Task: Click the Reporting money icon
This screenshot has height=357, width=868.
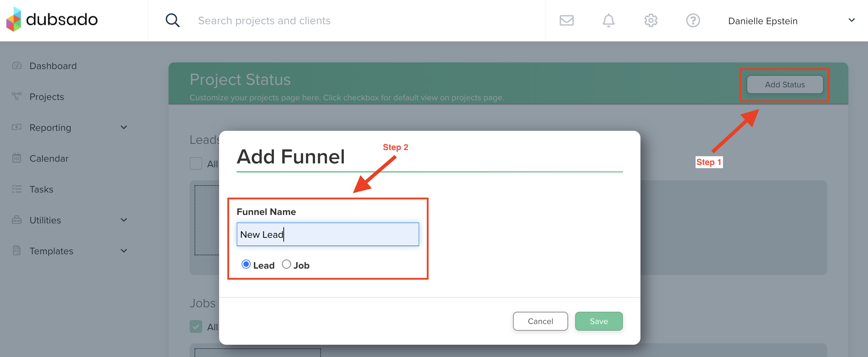Action: pyautogui.click(x=17, y=127)
